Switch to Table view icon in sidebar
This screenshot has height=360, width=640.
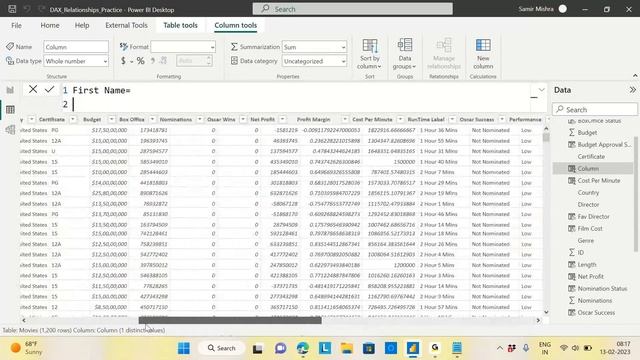coord(10,109)
